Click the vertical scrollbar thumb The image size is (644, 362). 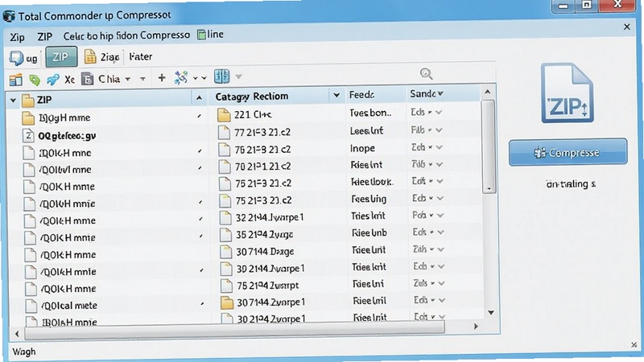pos(489,146)
